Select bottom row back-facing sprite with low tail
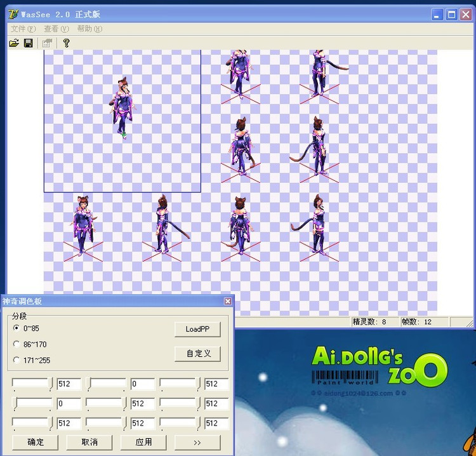Viewport: 476px width, 456px height. point(240,225)
